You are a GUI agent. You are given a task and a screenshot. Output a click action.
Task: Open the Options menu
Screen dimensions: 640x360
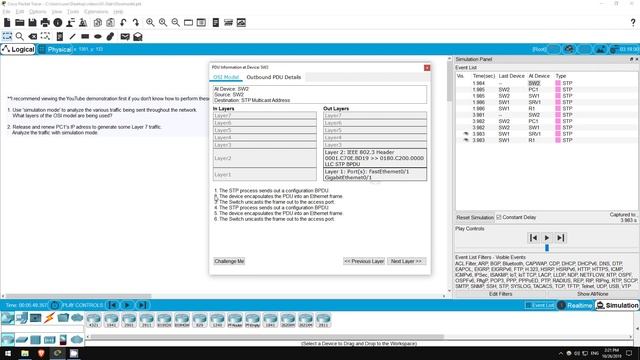pos(38,11)
